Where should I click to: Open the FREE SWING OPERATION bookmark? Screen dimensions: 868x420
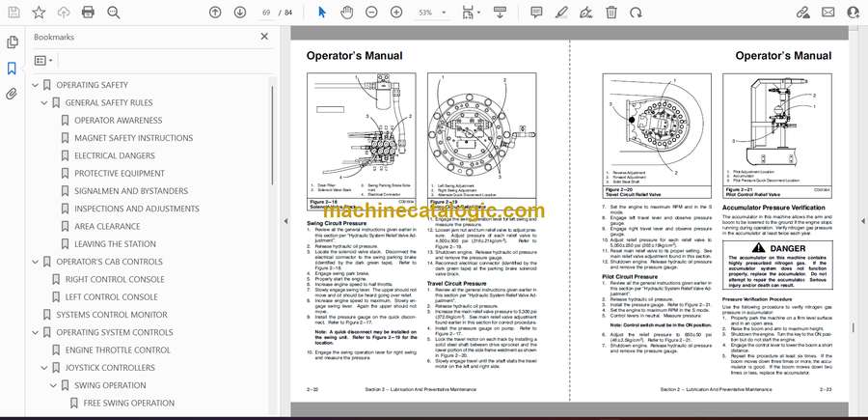(x=129, y=404)
